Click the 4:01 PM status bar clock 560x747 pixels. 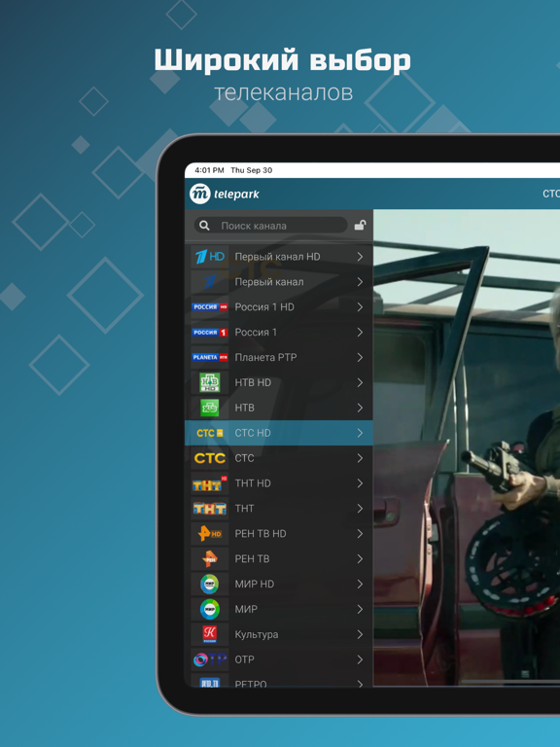[209, 170]
